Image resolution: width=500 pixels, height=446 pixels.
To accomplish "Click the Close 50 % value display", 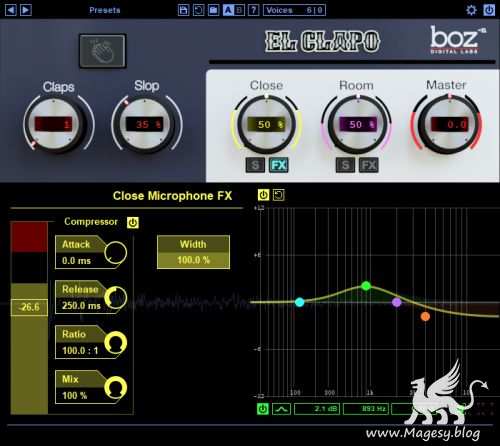I will [x=266, y=124].
